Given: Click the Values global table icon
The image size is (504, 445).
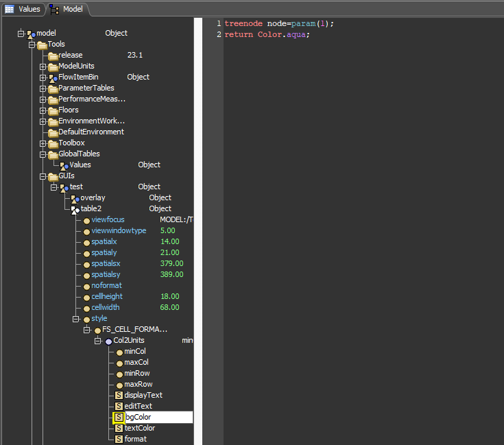Looking at the screenshot, I should coord(64,165).
